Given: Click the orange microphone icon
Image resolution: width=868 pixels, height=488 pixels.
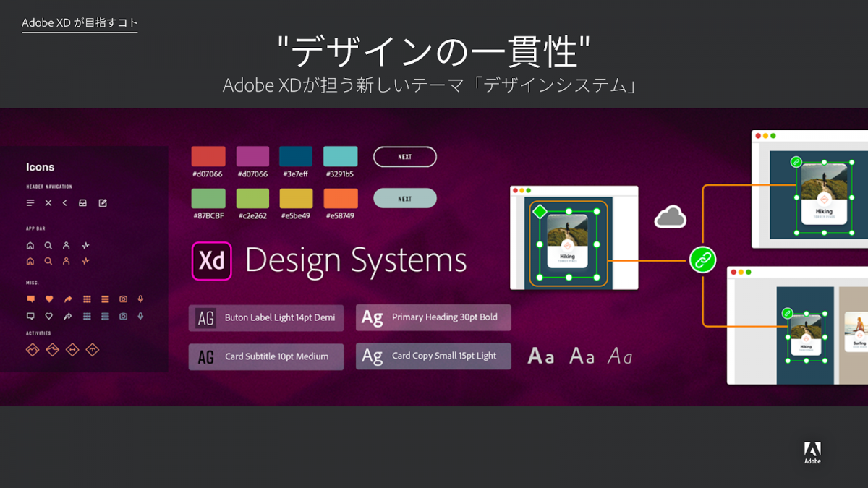Looking at the screenshot, I should [x=141, y=299].
